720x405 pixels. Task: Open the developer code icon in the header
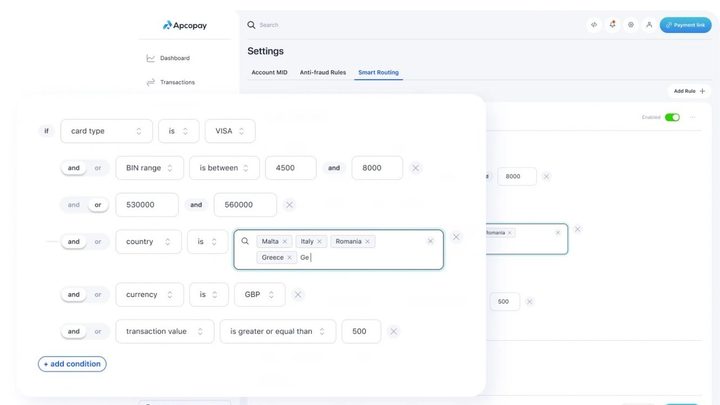(594, 25)
